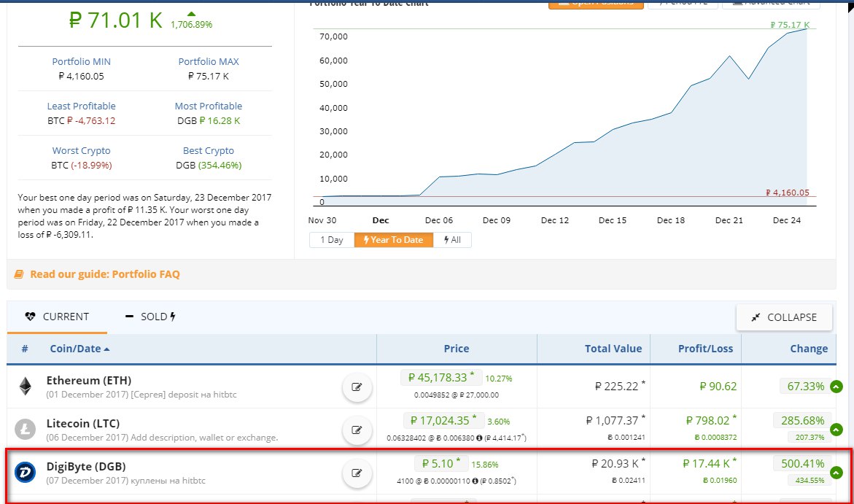Select the 1 Day chart range
This screenshot has width=854, height=504.
pos(332,240)
